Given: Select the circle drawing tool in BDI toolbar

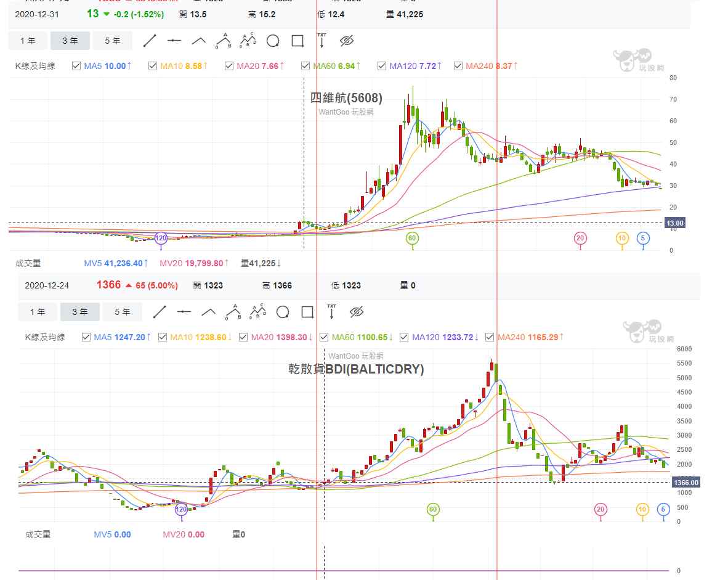Looking at the screenshot, I should (283, 312).
